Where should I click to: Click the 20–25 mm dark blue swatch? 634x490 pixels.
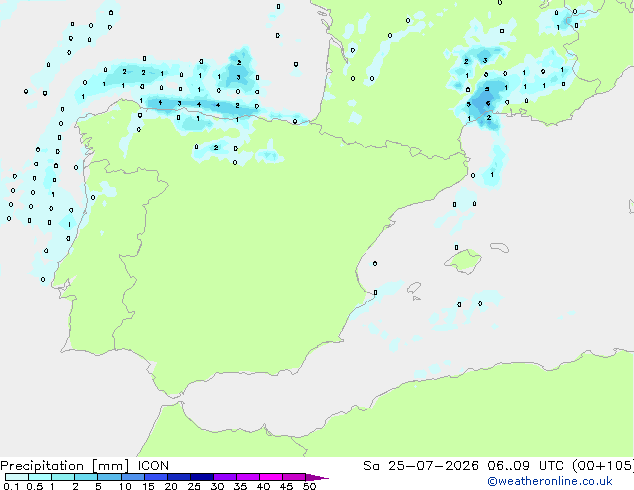click(179, 477)
